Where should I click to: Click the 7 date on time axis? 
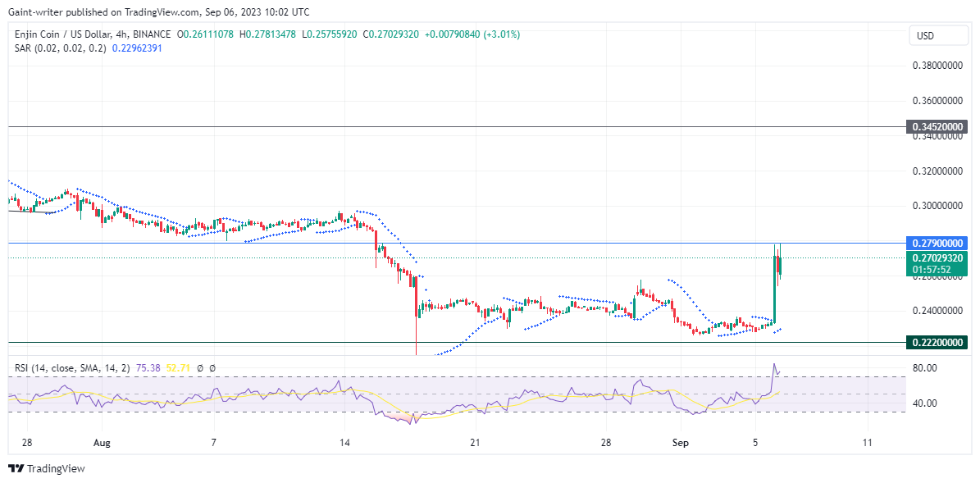pyautogui.click(x=214, y=443)
